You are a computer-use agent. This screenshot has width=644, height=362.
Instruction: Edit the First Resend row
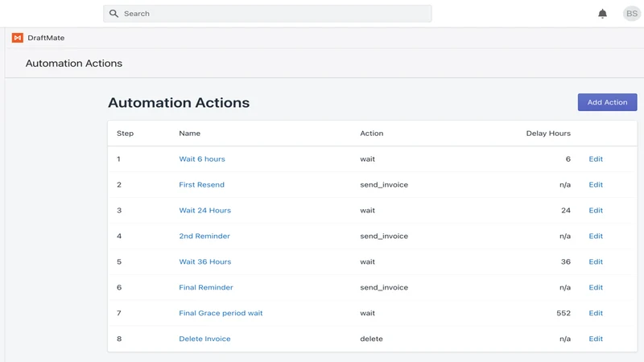pyautogui.click(x=596, y=185)
